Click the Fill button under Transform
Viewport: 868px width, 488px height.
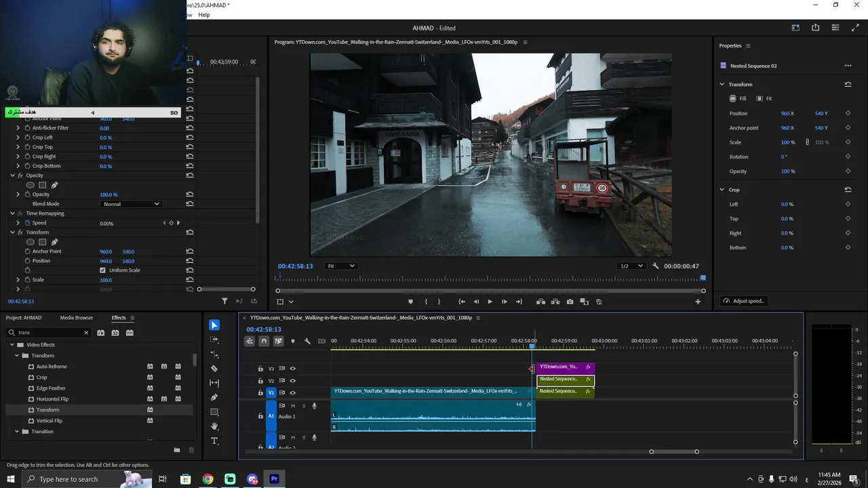click(738, 99)
